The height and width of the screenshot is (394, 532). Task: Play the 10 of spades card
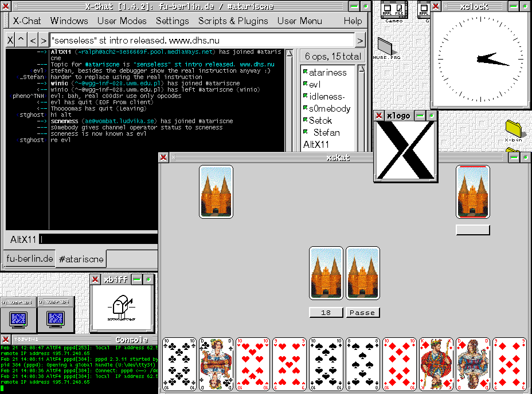point(326,364)
